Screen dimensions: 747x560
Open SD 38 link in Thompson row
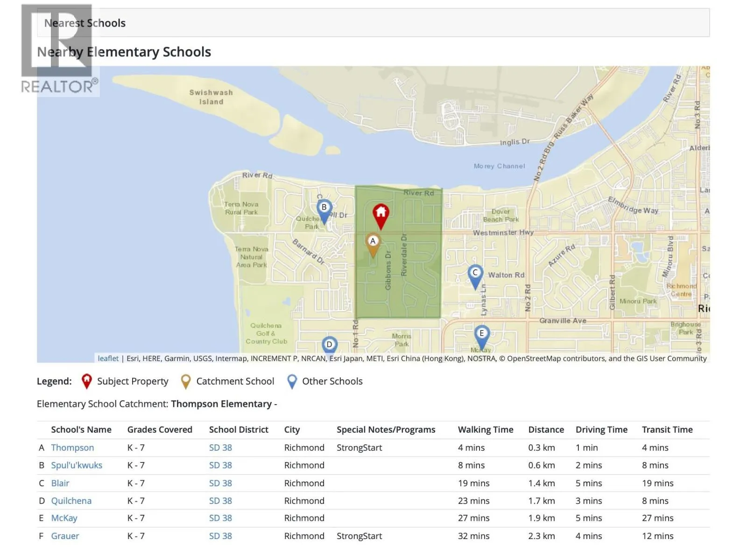(x=220, y=448)
